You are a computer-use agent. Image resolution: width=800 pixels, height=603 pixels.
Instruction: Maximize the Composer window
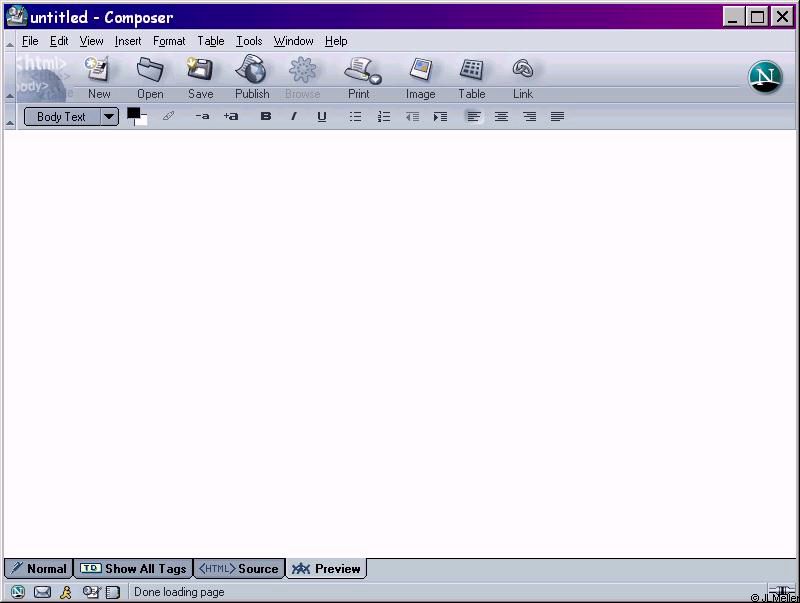(757, 17)
